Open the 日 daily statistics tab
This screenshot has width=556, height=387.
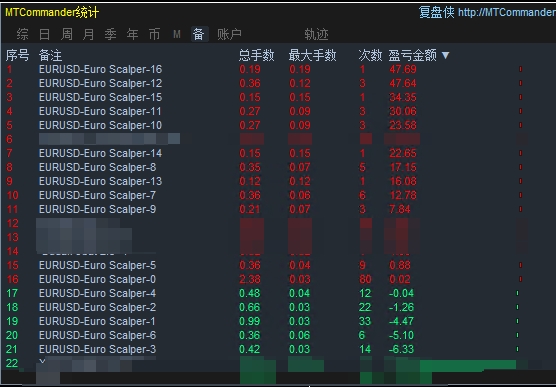tap(44, 34)
